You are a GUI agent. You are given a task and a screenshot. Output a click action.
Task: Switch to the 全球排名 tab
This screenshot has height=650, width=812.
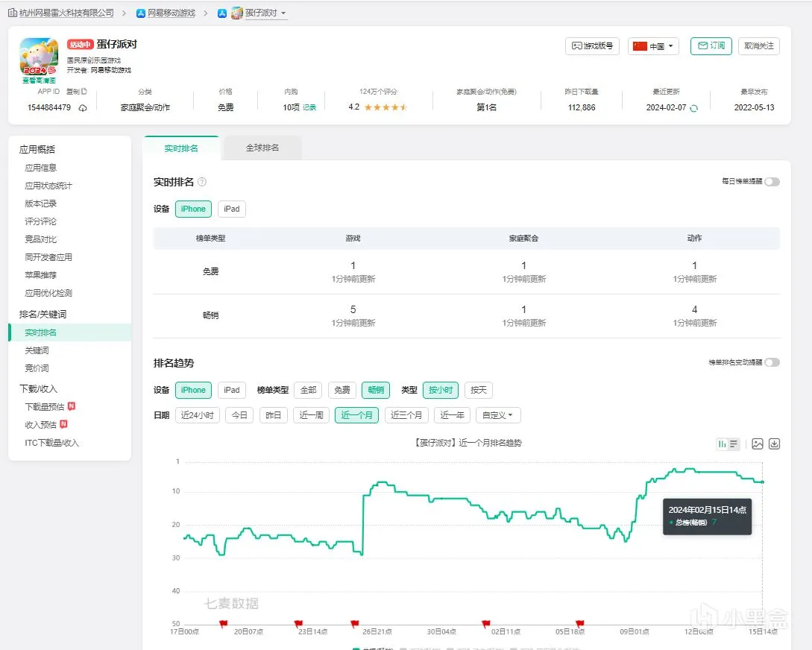262,148
